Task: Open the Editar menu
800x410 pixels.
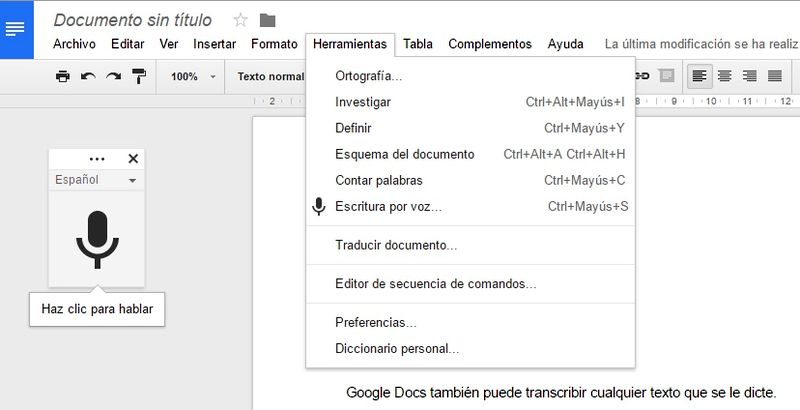Action: 128,44
